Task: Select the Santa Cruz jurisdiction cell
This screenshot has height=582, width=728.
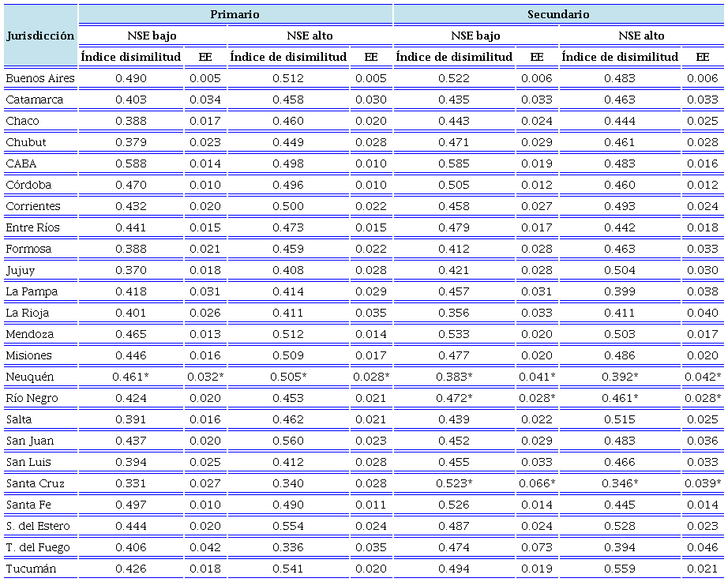Action: [35, 483]
